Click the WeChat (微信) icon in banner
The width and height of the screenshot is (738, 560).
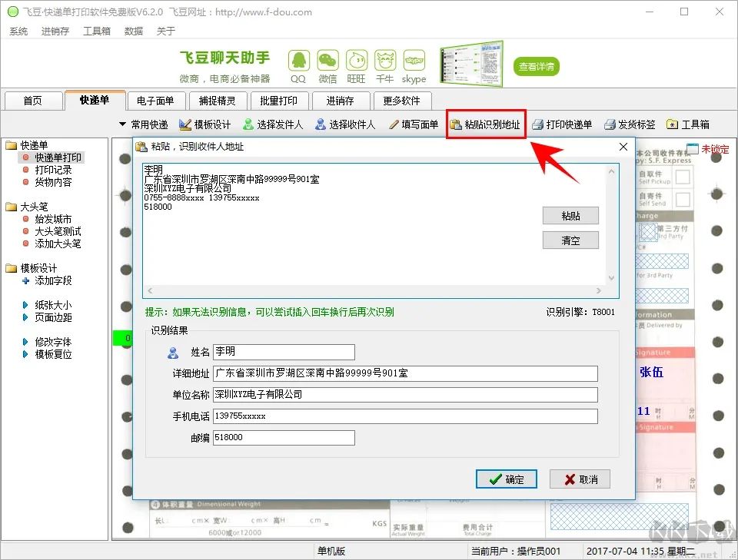tap(327, 61)
